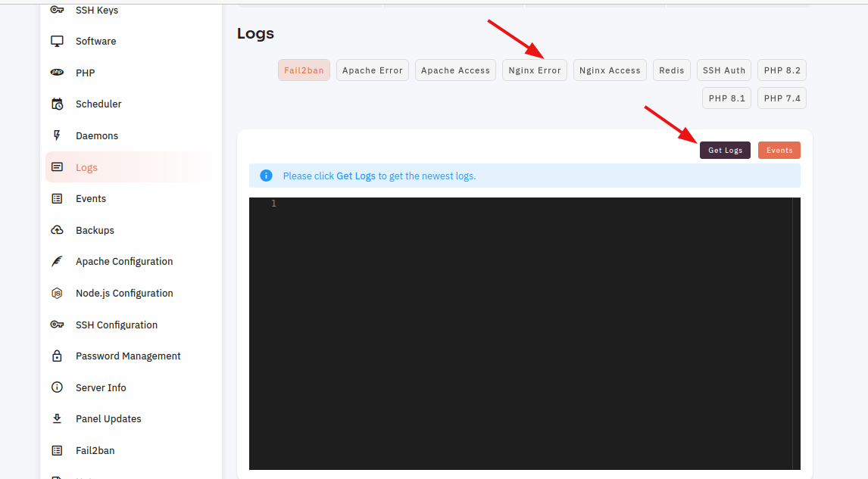Click the Backups cloud upload icon
868x479 pixels.
click(x=57, y=230)
